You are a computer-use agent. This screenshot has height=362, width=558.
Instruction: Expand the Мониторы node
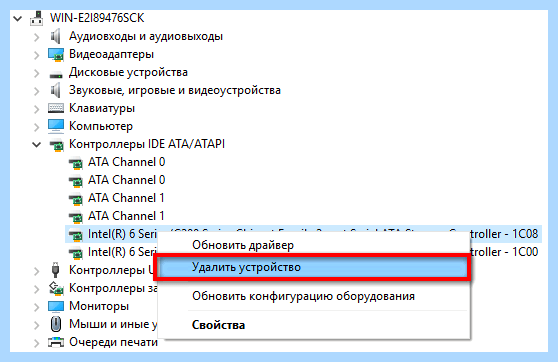coord(37,307)
